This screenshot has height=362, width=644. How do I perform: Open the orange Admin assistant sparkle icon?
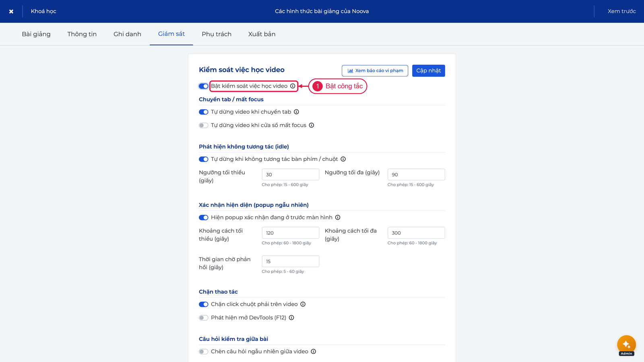point(626,344)
